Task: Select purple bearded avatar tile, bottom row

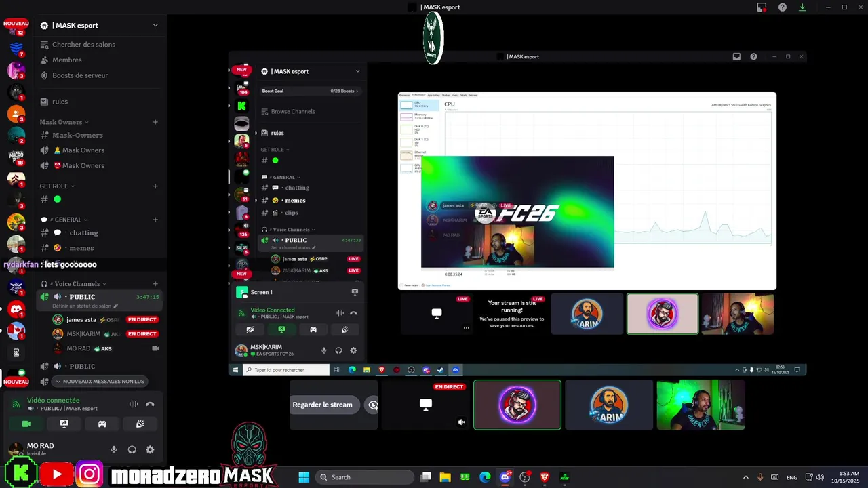Action: 517,405
